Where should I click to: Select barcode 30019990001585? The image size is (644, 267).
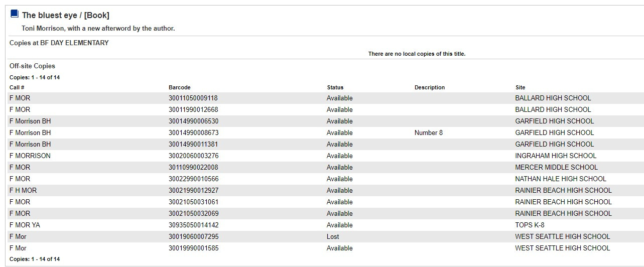(193, 248)
